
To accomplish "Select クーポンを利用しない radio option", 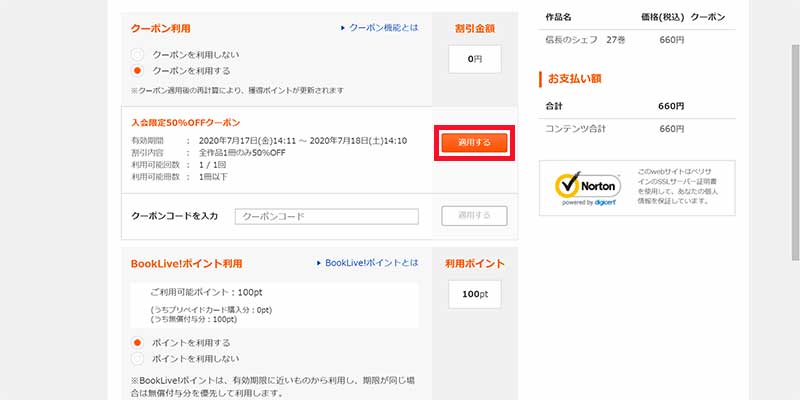I will pos(138,54).
